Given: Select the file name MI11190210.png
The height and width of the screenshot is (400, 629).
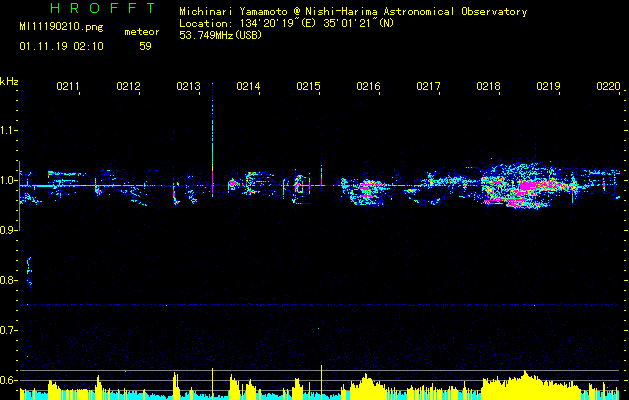Looking at the screenshot, I should click(x=61, y=27).
